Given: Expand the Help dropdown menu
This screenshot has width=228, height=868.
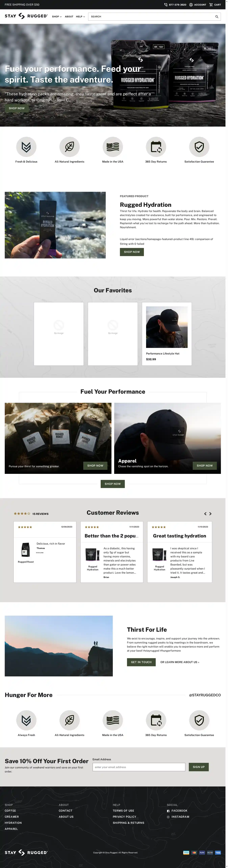Looking at the screenshot, I should (80, 17).
